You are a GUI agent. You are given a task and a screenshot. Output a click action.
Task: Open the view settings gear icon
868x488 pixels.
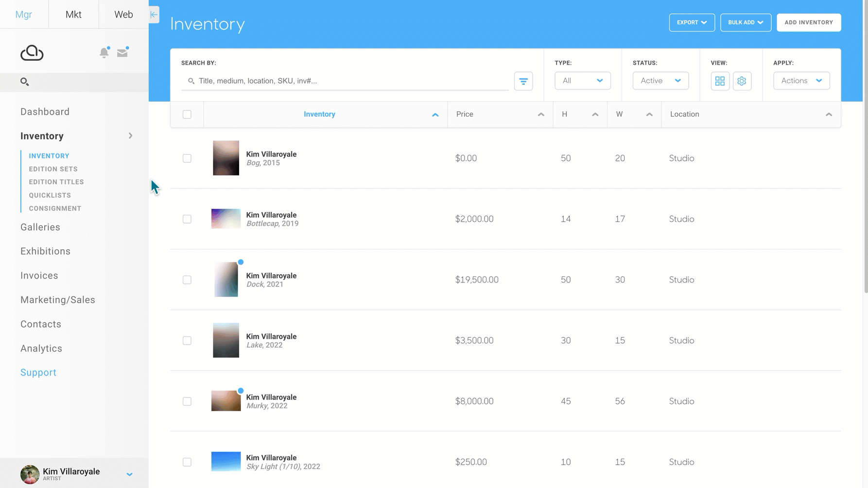click(742, 81)
